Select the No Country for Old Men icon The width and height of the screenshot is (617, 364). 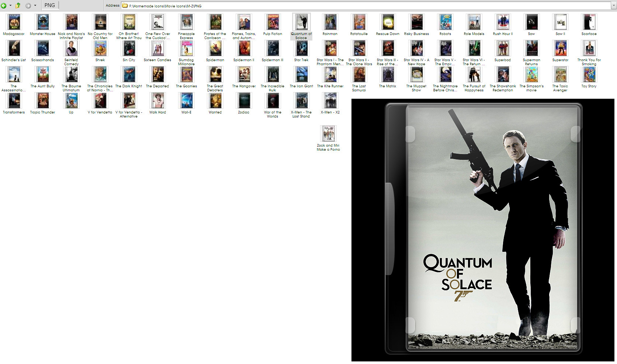100,22
